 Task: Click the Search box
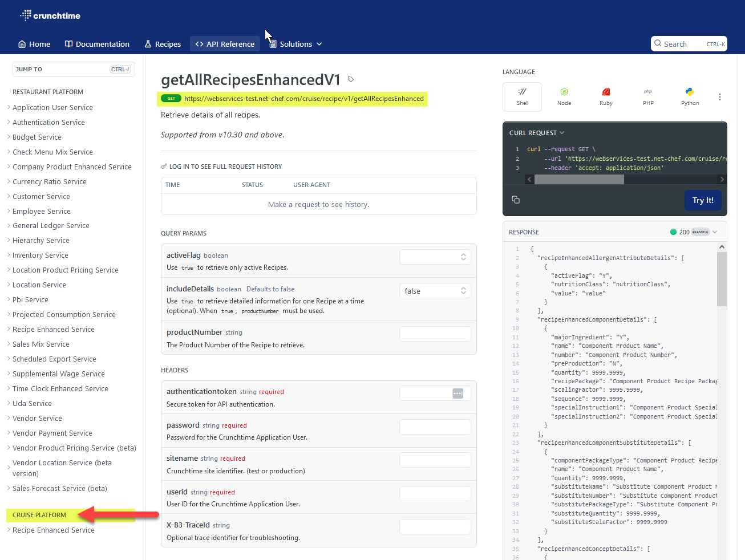[689, 44]
